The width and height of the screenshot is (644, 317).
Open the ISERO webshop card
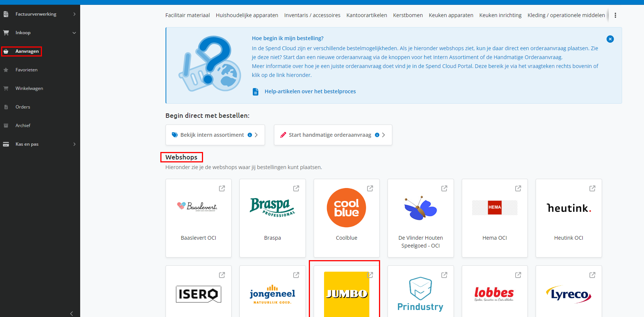coord(199,292)
